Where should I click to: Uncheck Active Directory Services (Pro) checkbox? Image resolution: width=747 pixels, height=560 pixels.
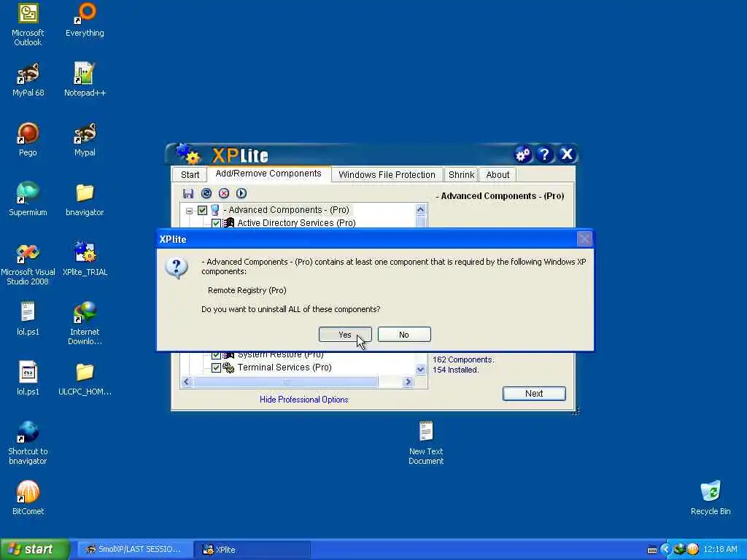[x=216, y=223]
